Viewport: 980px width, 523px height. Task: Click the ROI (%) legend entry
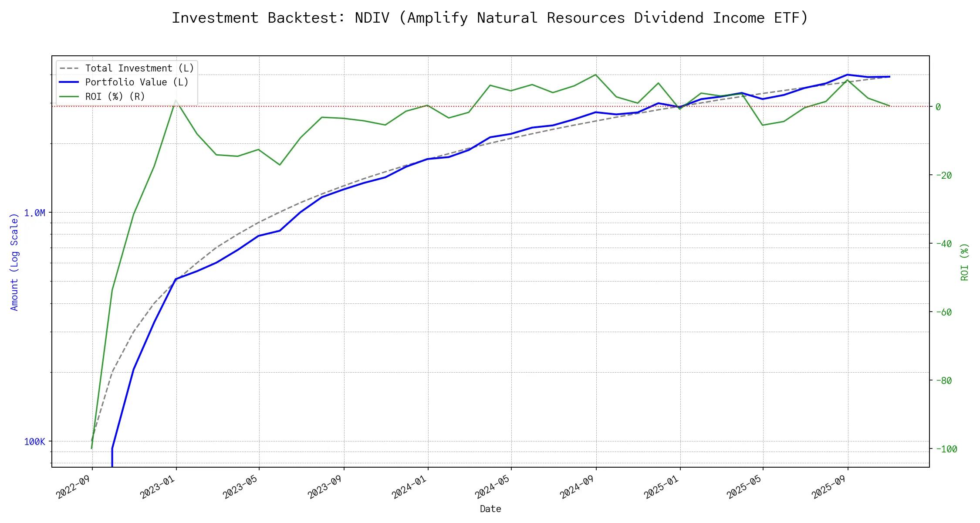[115, 96]
